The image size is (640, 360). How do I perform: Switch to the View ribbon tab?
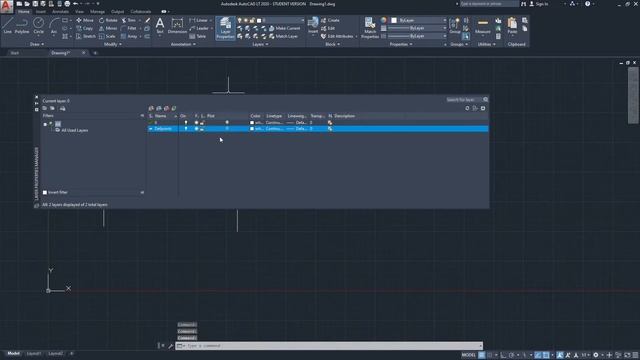pyautogui.click(x=79, y=12)
